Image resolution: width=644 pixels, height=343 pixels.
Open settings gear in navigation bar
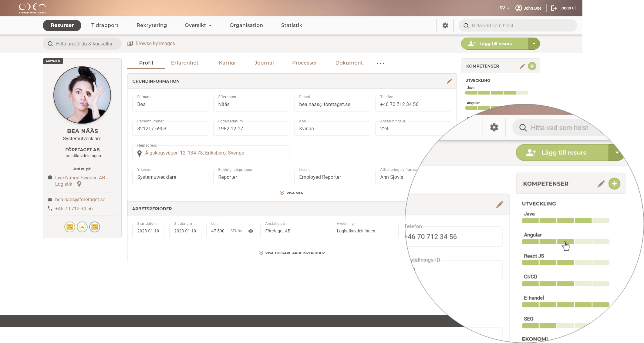445,25
